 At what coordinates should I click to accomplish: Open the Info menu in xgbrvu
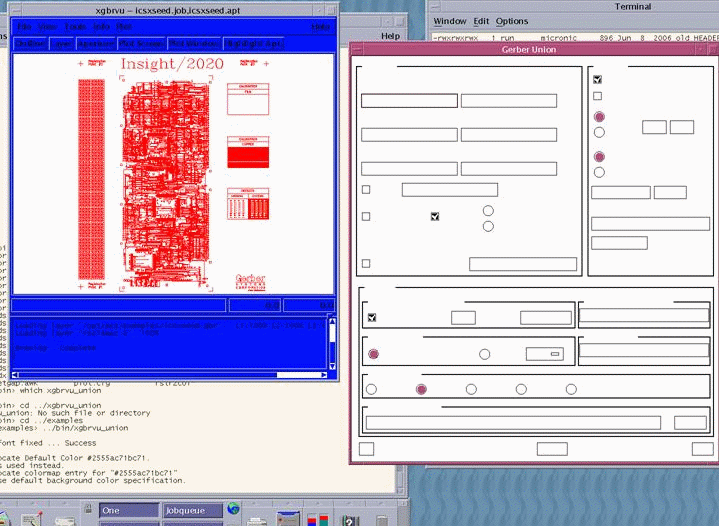[x=101, y=27]
